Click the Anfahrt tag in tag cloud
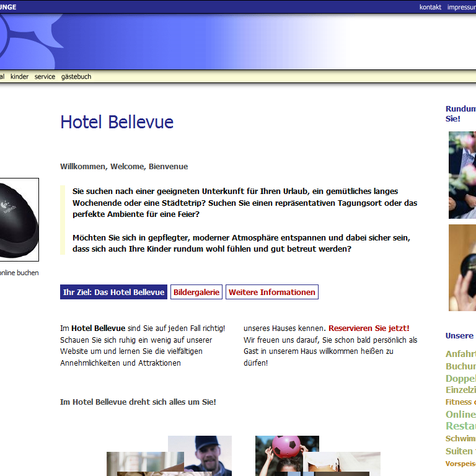 461,354
